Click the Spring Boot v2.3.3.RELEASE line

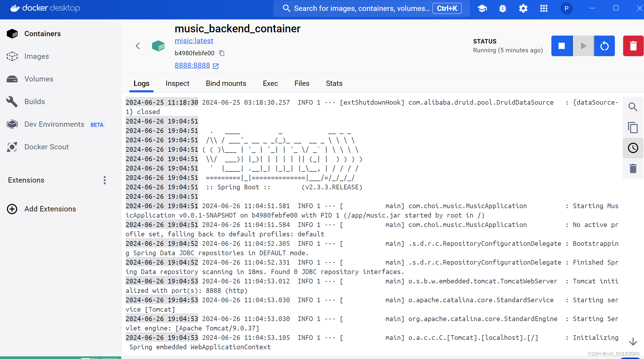tap(284, 187)
